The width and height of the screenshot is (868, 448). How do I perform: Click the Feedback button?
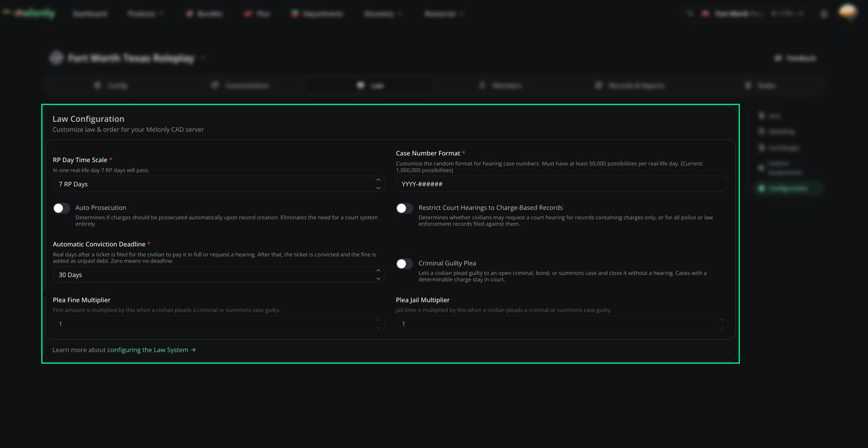pos(795,58)
